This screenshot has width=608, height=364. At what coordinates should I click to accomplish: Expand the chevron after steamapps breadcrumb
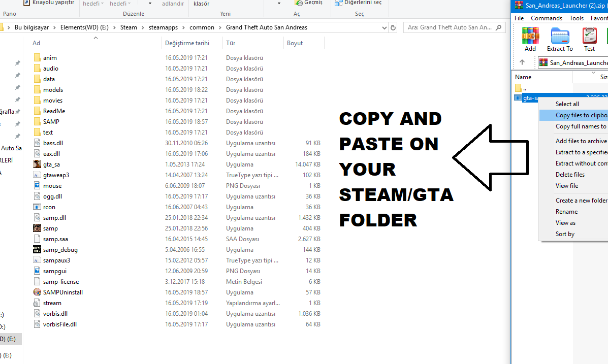point(183,27)
